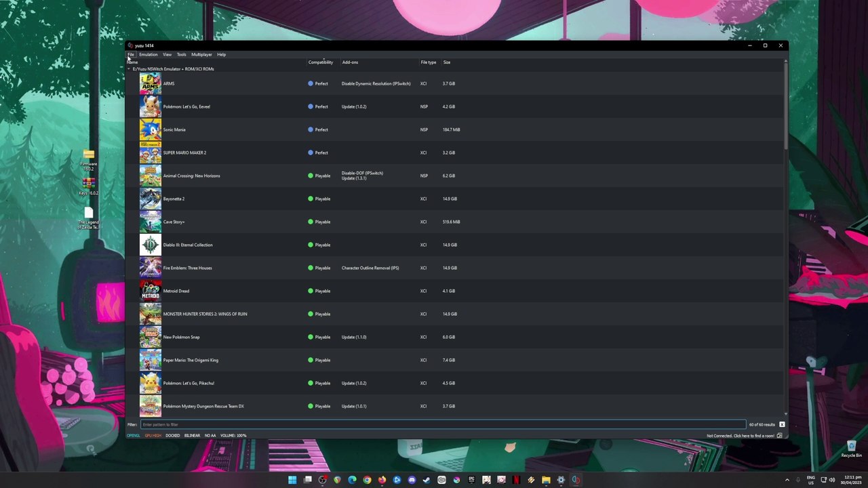
Task: Open Steam from the taskbar
Action: coord(427,480)
